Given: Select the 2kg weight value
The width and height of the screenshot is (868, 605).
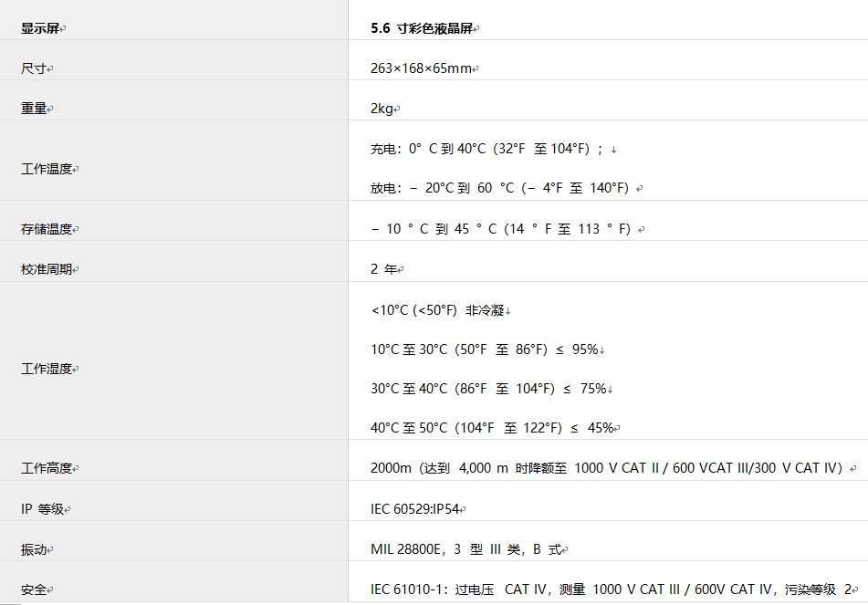Looking at the screenshot, I should click(x=381, y=107).
